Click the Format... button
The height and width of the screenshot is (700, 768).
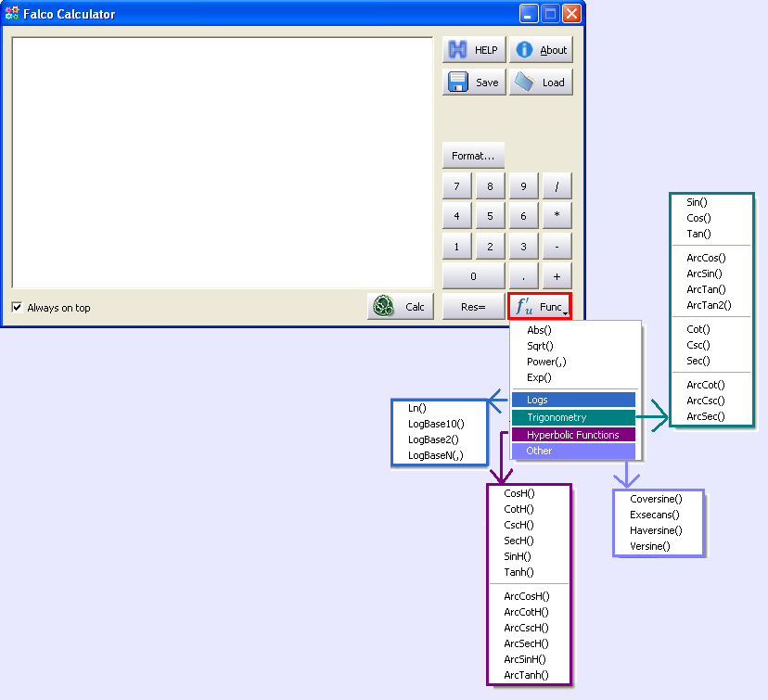(473, 156)
